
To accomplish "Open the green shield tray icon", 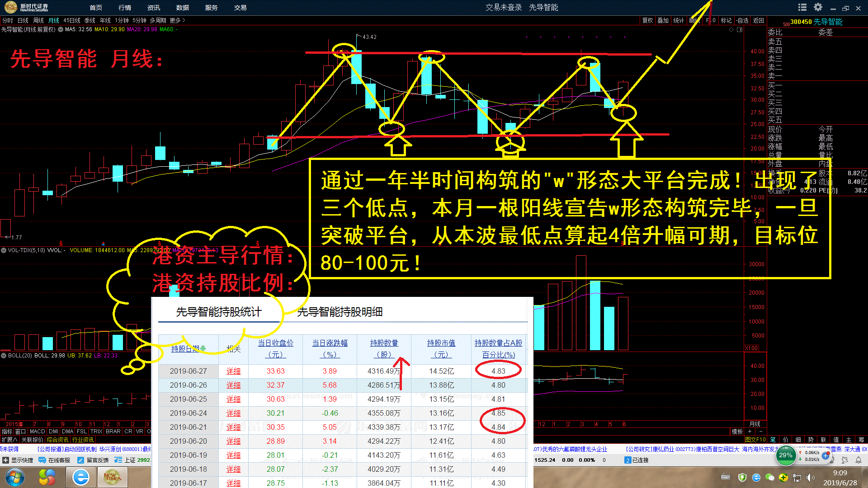I will tap(742, 477).
